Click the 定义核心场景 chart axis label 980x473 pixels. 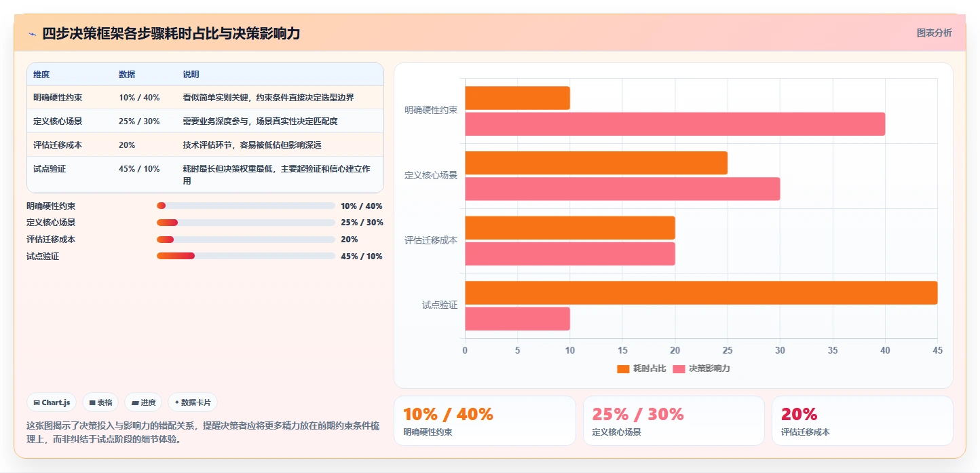(x=431, y=175)
